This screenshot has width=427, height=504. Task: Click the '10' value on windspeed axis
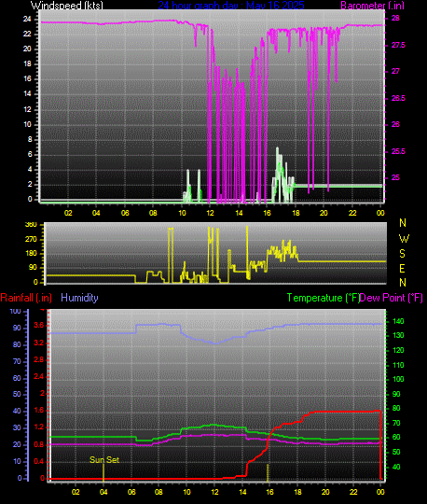(27, 124)
